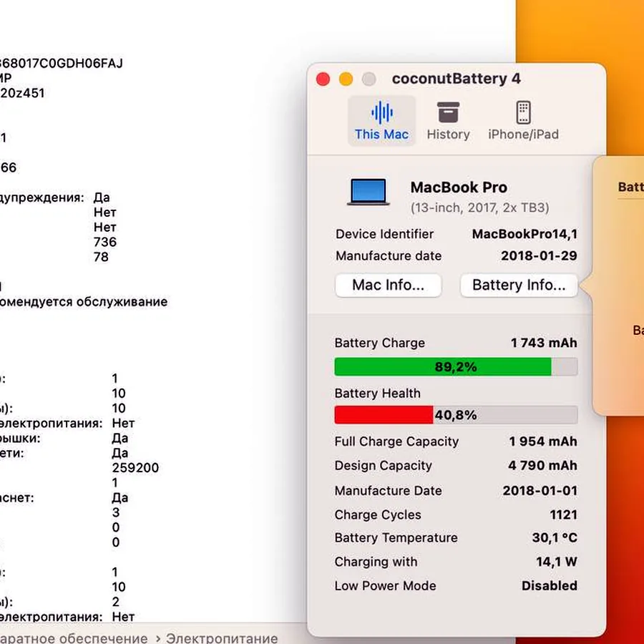Select the 2018-01-01 battery manufacture date
This screenshot has height=644, width=644.
pos(540,491)
